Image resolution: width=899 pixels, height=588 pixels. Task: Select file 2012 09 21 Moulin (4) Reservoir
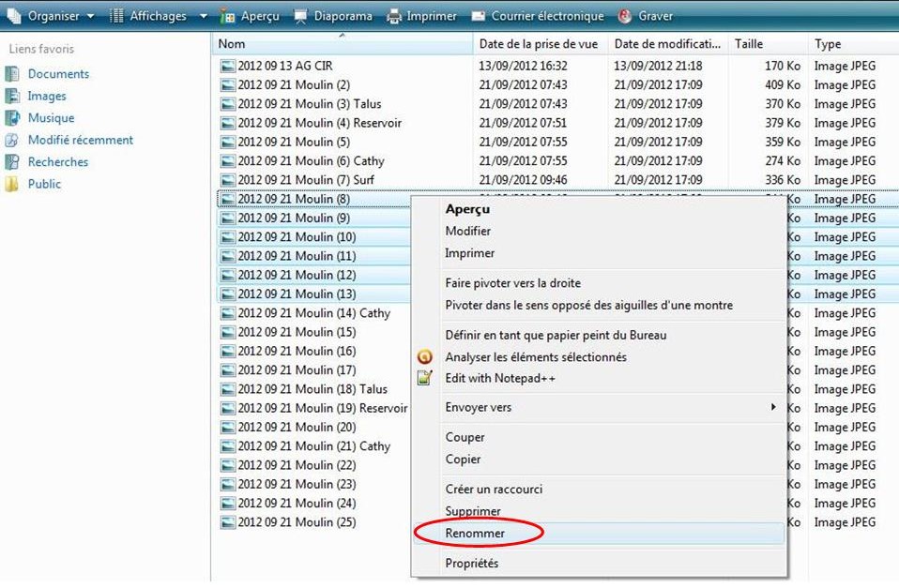click(x=319, y=123)
